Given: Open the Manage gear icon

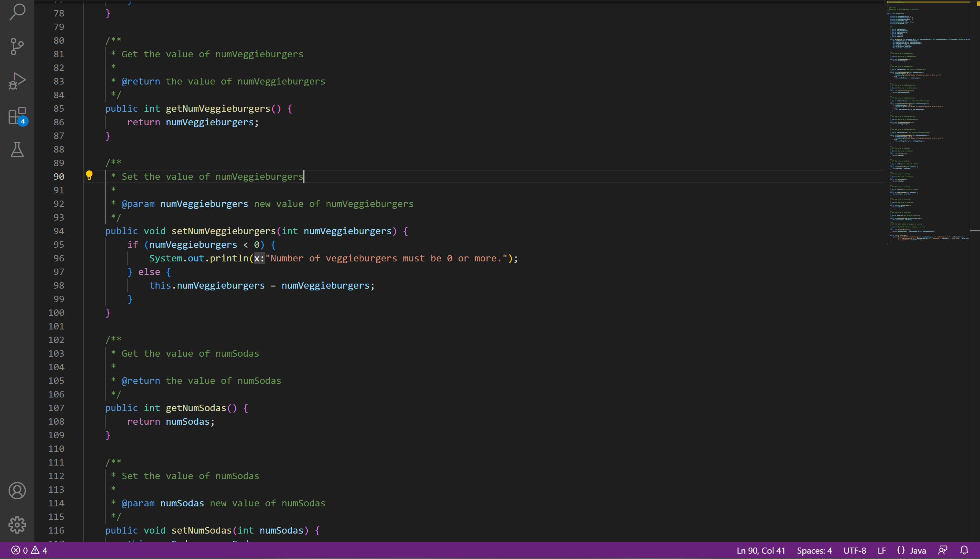Looking at the screenshot, I should pyautogui.click(x=17, y=525).
